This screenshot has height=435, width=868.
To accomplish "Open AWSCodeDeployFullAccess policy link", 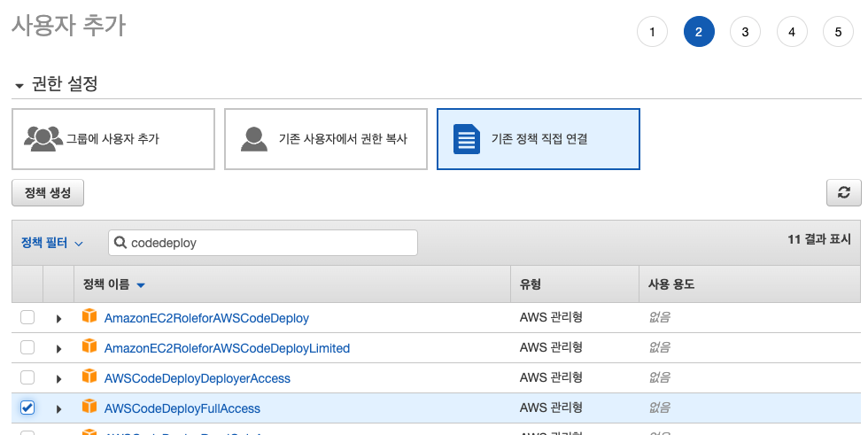I will (182, 408).
